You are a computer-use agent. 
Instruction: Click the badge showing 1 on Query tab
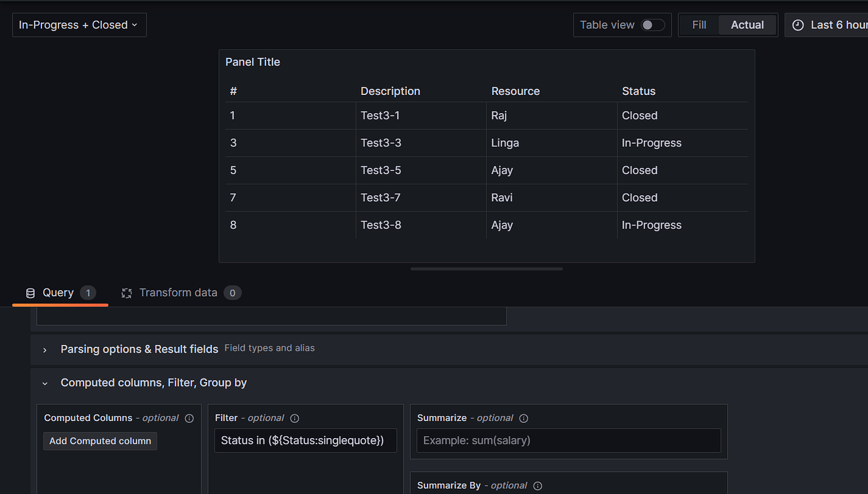pos(87,292)
